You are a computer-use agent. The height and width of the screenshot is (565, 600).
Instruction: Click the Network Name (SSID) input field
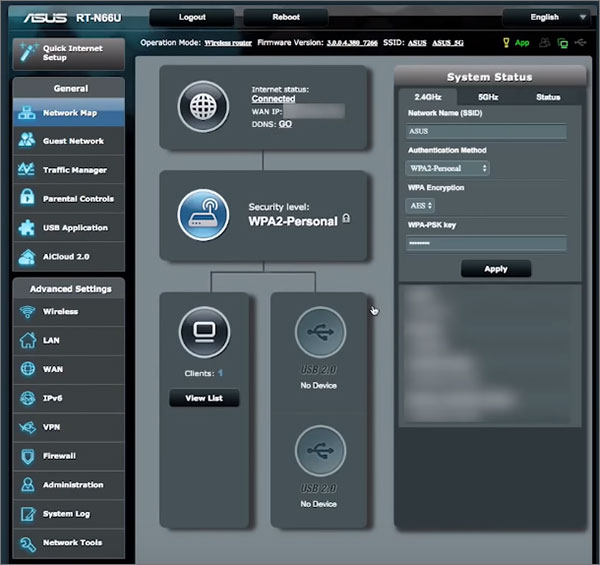click(x=486, y=131)
